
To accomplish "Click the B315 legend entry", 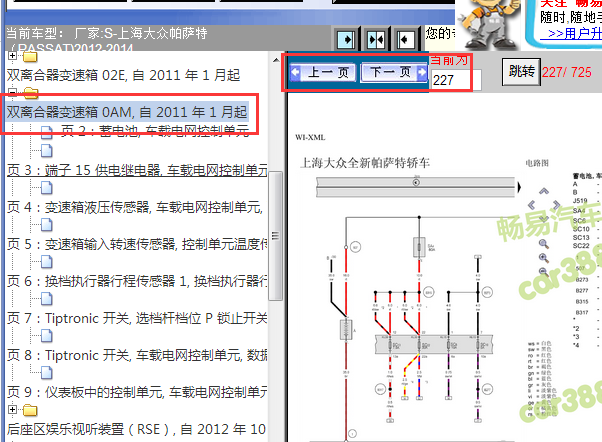I will click(582, 301).
